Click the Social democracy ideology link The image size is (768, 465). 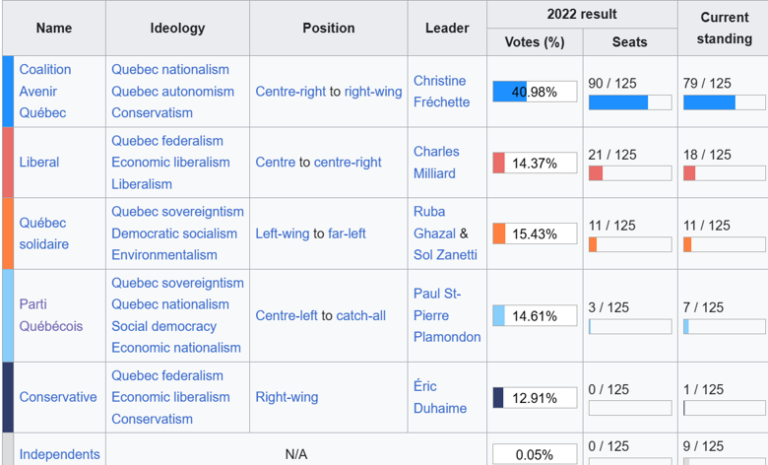point(164,326)
